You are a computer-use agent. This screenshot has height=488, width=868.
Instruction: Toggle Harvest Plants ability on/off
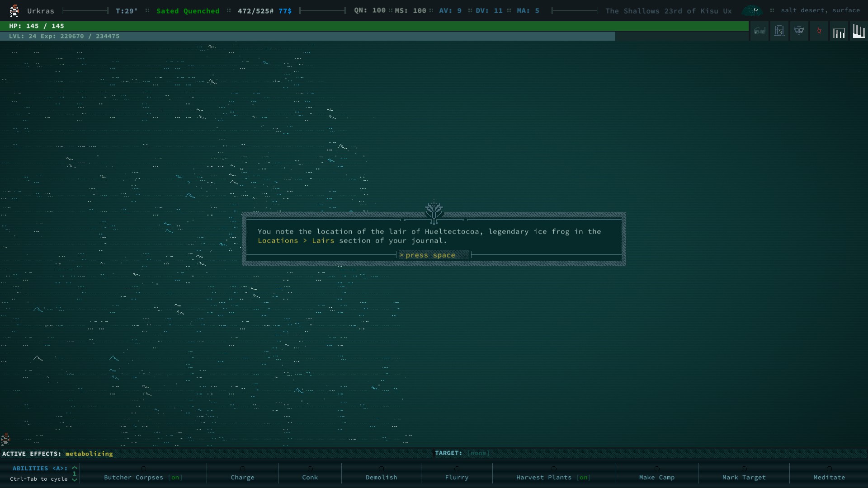pyautogui.click(x=553, y=477)
